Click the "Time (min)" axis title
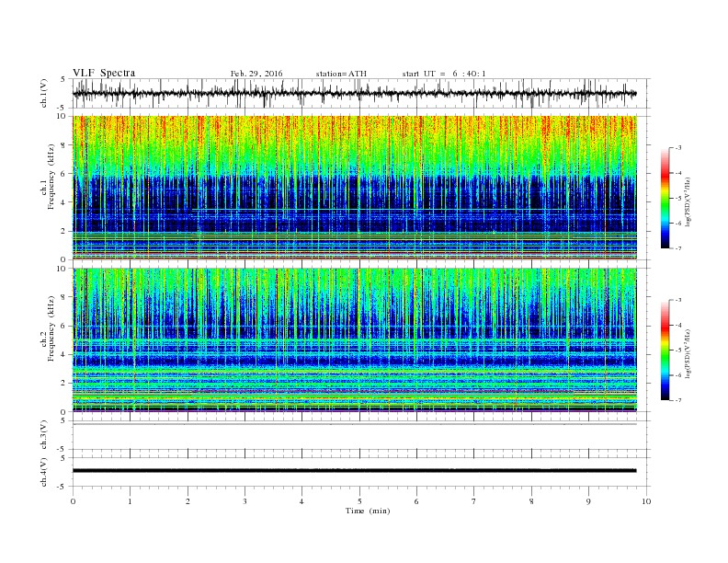The height and width of the screenshot is (563, 728). click(x=368, y=511)
